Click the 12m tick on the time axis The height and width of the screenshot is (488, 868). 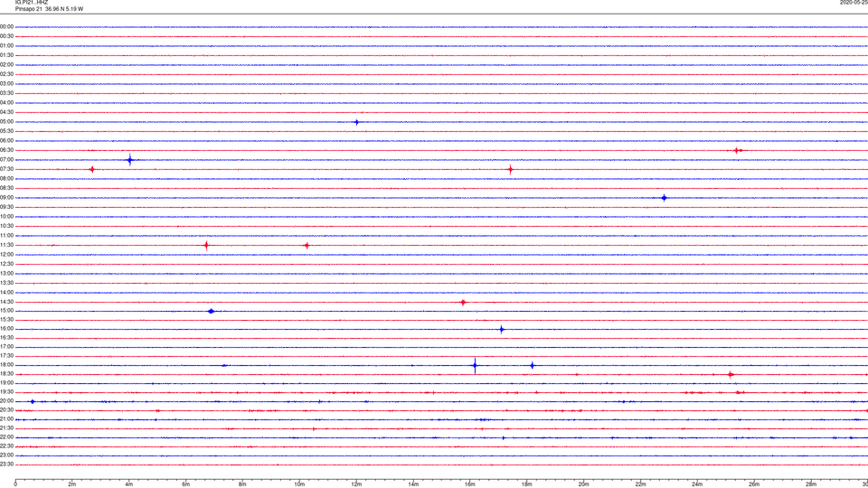point(356,484)
